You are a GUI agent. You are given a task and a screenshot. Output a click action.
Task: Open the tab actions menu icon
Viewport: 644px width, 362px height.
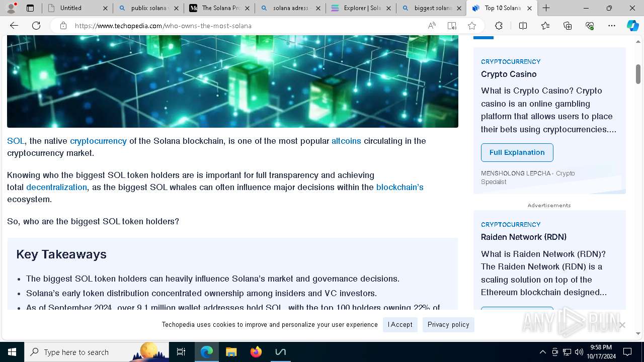click(30, 8)
